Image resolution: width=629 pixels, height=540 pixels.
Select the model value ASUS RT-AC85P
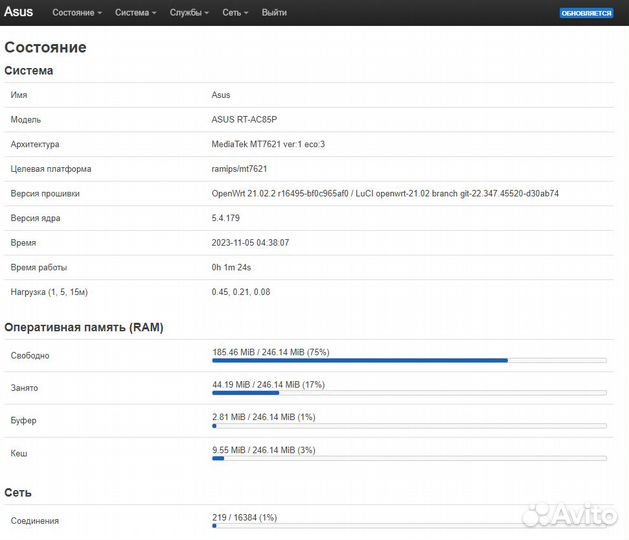244,120
